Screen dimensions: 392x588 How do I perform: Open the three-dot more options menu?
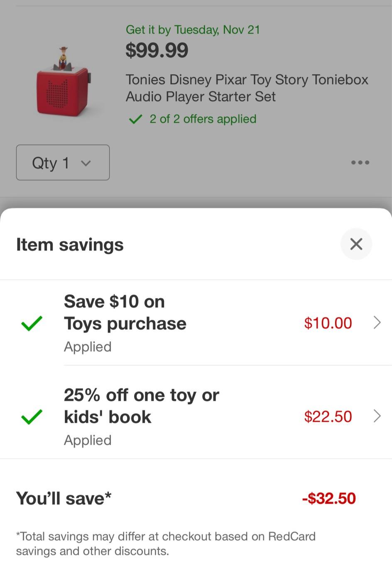pyautogui.click(x=360, y=162)
